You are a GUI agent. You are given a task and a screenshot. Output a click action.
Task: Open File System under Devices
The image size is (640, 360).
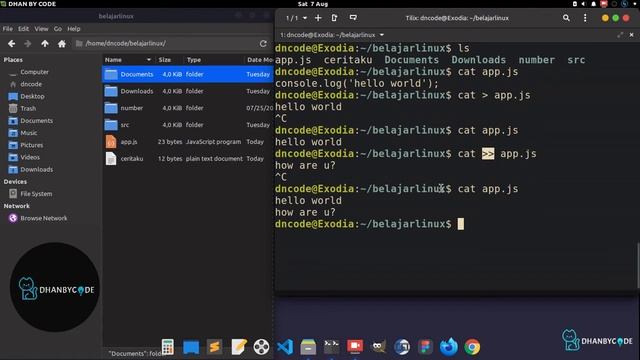coord(36,194)
